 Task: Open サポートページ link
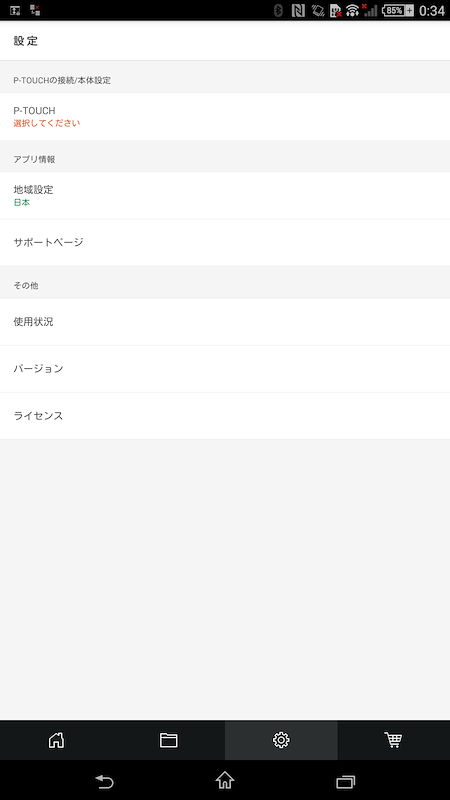click(225, 242)
